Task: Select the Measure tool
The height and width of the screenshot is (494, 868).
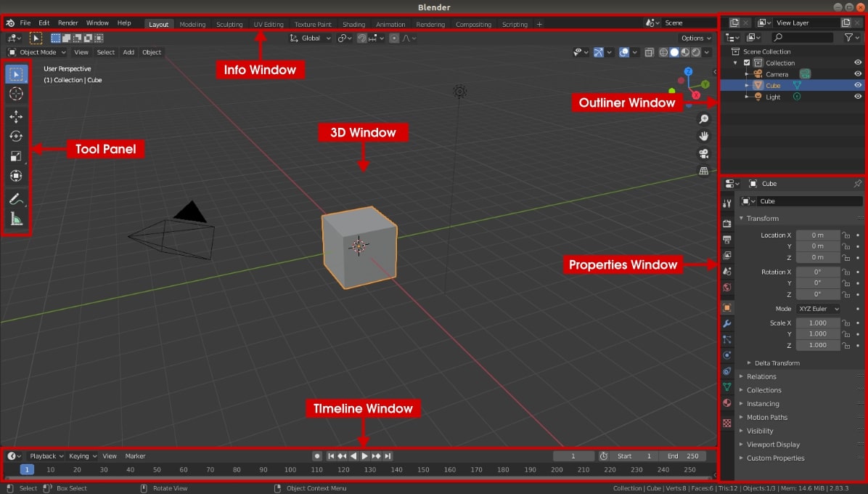Action: (x=16, y=219)
